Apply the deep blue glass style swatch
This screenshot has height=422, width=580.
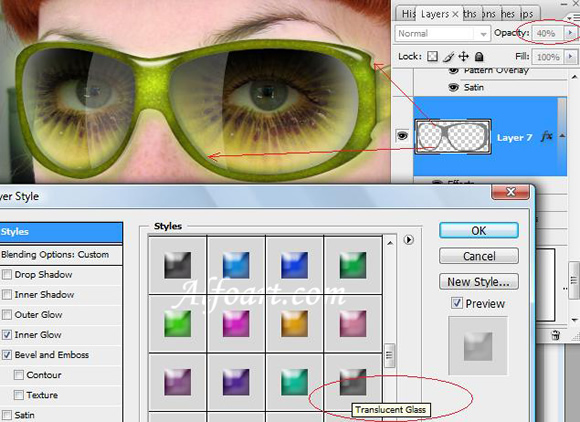click(294, 265)
